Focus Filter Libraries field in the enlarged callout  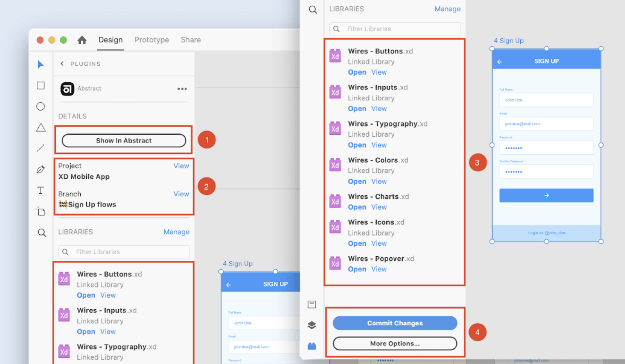[x=395, y=29]
